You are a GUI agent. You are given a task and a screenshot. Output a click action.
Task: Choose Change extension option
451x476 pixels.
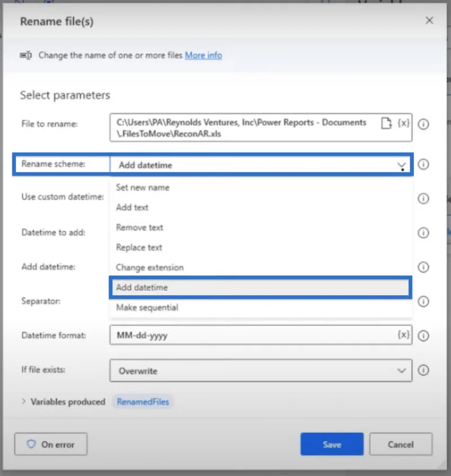coord(260,268)
